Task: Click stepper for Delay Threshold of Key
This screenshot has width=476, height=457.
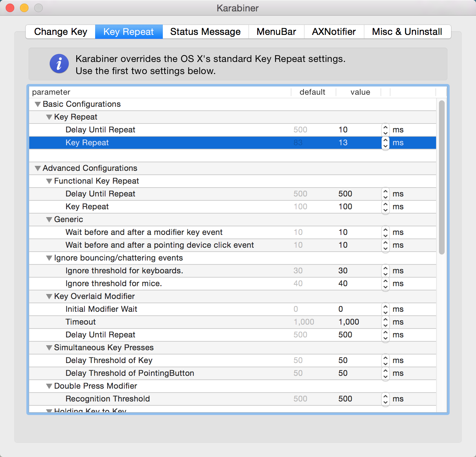Action: (385, 361)
